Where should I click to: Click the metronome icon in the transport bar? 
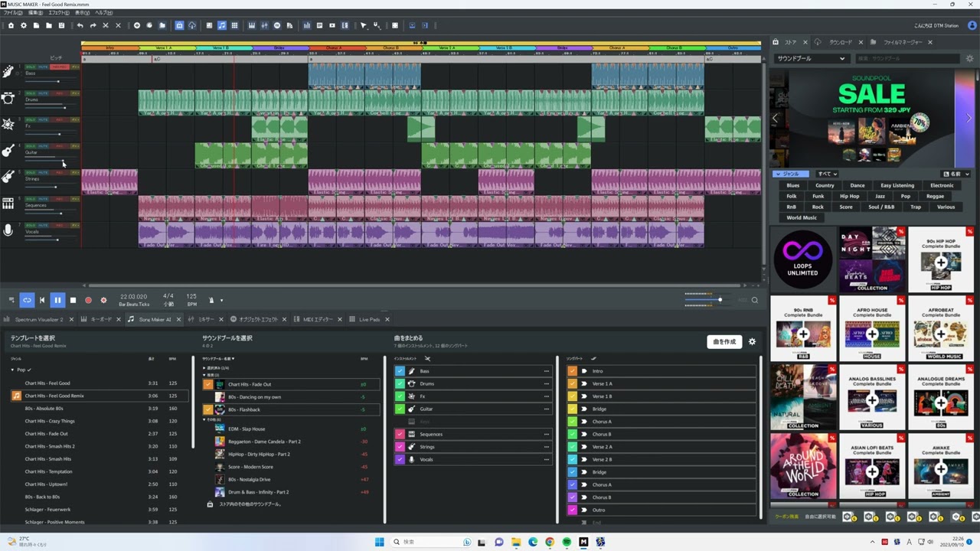click(212, 300)
